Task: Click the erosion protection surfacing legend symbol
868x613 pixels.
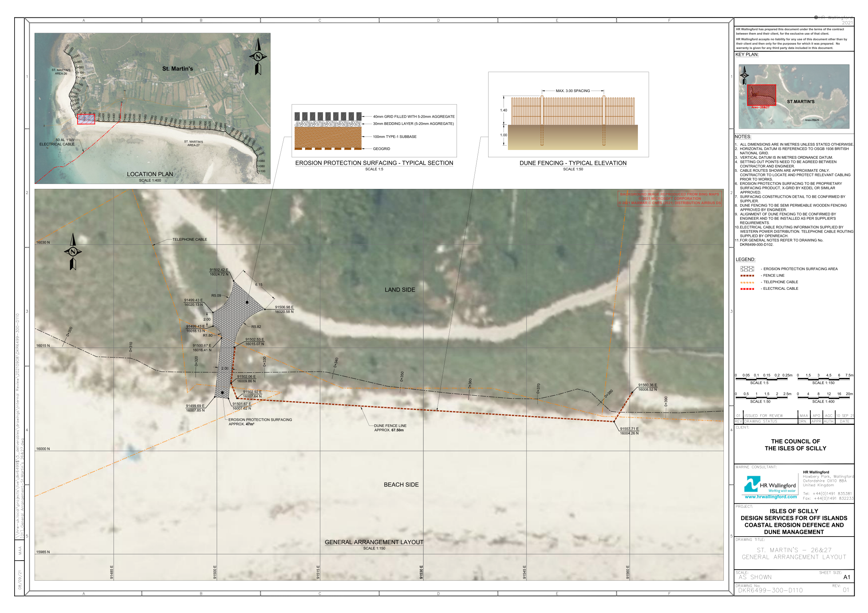Action: pos(747,269)
